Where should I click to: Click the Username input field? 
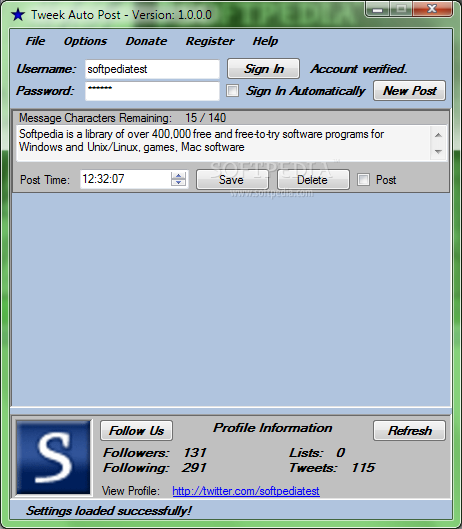click(x=152, y=69)
